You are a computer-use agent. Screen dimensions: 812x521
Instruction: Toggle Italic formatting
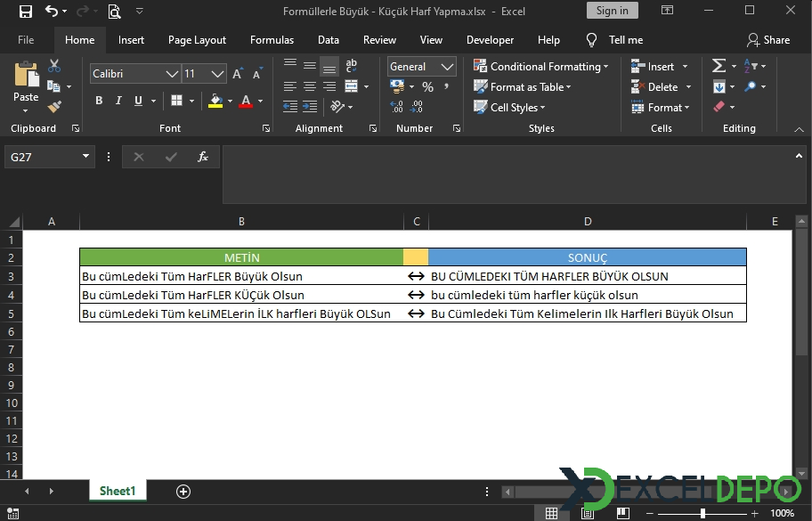pos(118,101)
